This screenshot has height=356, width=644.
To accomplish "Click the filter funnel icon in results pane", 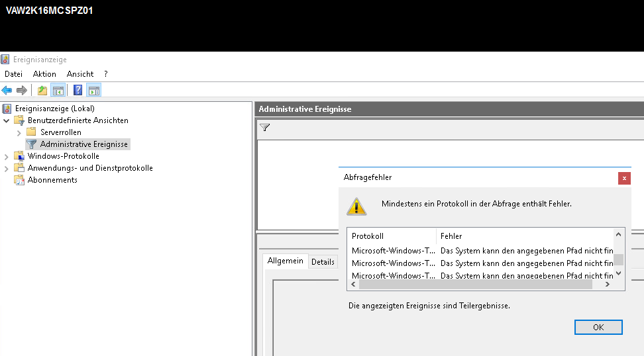I will tap(265, 128).
